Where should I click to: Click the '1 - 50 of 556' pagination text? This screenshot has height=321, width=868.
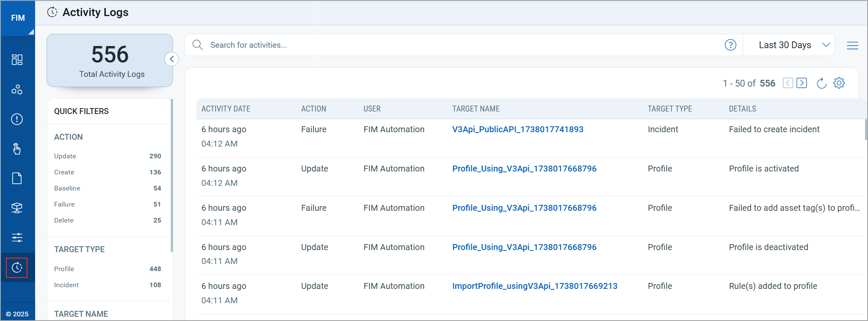click(749, 83)
